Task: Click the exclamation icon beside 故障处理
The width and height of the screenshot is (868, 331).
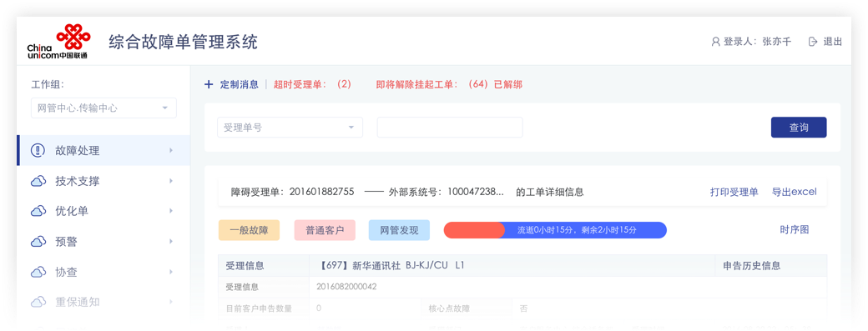Action: (x=38, y=150)
